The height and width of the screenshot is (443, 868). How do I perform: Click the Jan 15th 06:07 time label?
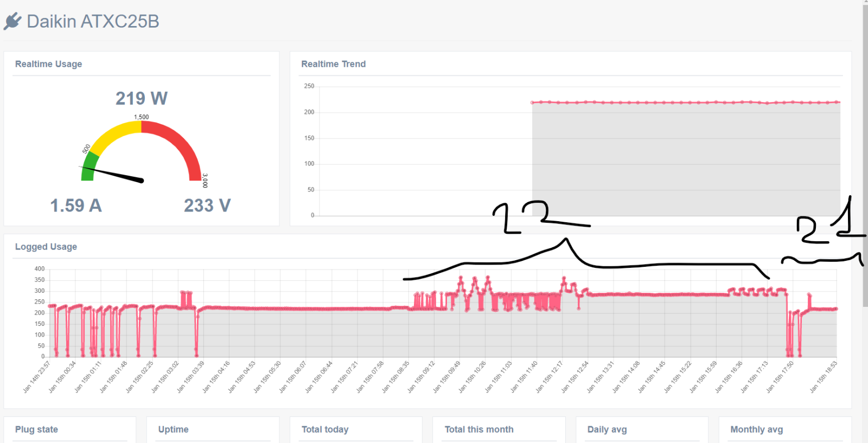[x=293, y=376]
